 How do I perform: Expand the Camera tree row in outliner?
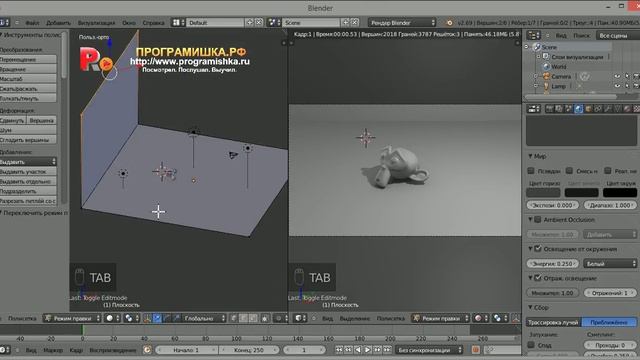pos(536,76)
